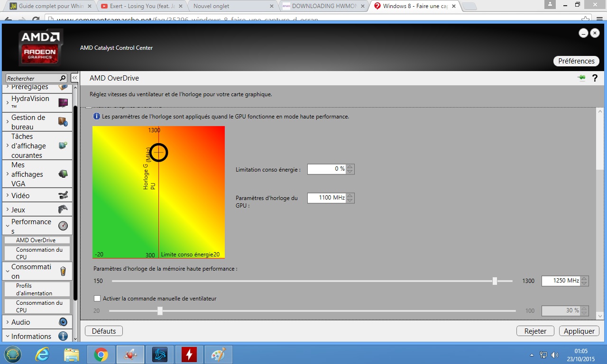Click the memory clock slider handle
Screen dimensions: 607x364
pyautogui.click(x=495, y=281)
